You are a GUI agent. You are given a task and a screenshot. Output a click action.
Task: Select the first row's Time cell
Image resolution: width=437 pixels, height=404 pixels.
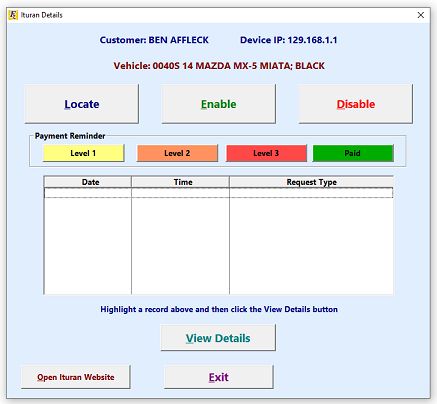tap(180, 193)
